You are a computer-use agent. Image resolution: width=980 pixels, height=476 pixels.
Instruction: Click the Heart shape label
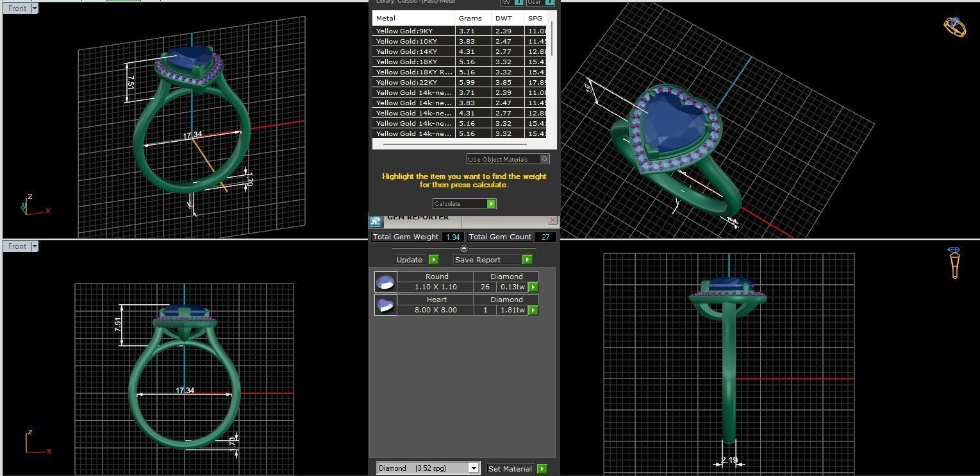point(436,300)
